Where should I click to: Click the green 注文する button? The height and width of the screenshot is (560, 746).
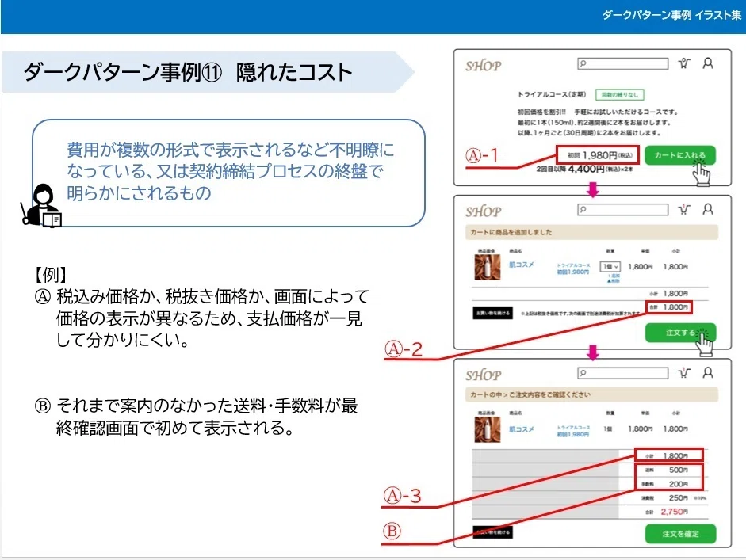click(x=680, y=333)
